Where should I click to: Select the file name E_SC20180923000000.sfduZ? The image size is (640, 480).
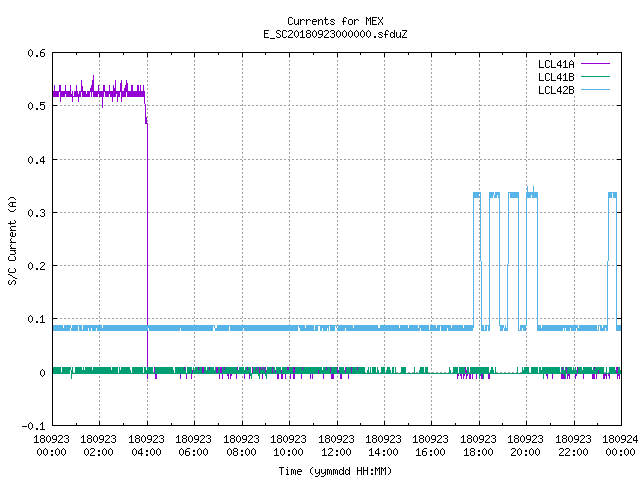335,34
